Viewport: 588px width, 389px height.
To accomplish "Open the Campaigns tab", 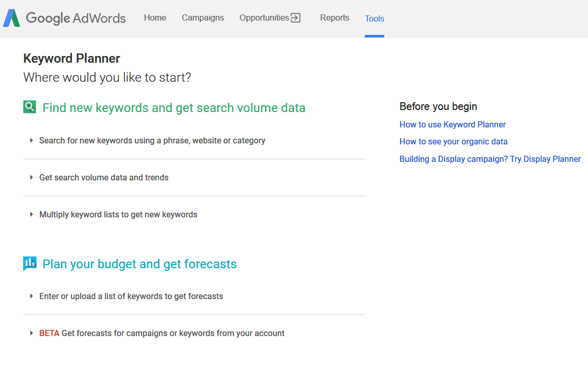I will pyautogui.click(x=203, y=18).
